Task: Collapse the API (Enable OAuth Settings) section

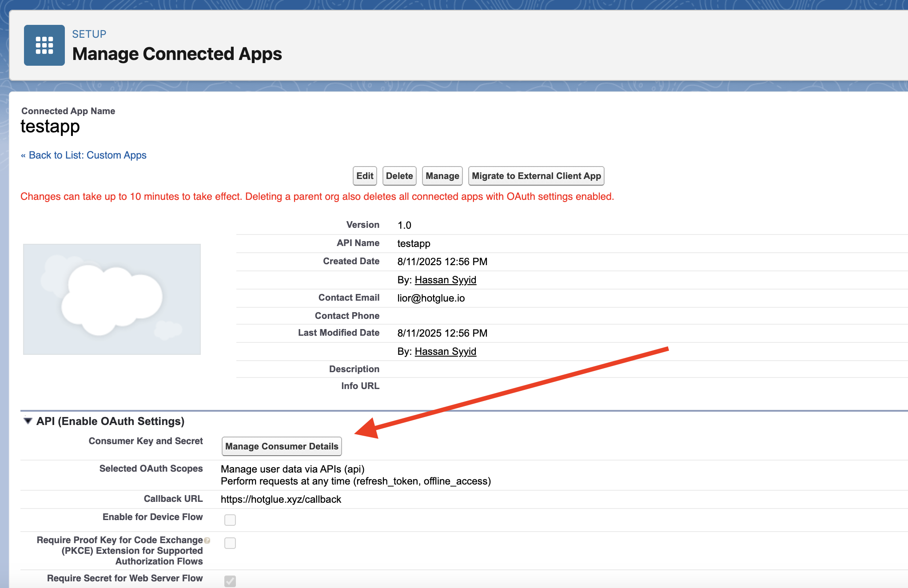Action: pyautogui.click(x=28, y=421)
